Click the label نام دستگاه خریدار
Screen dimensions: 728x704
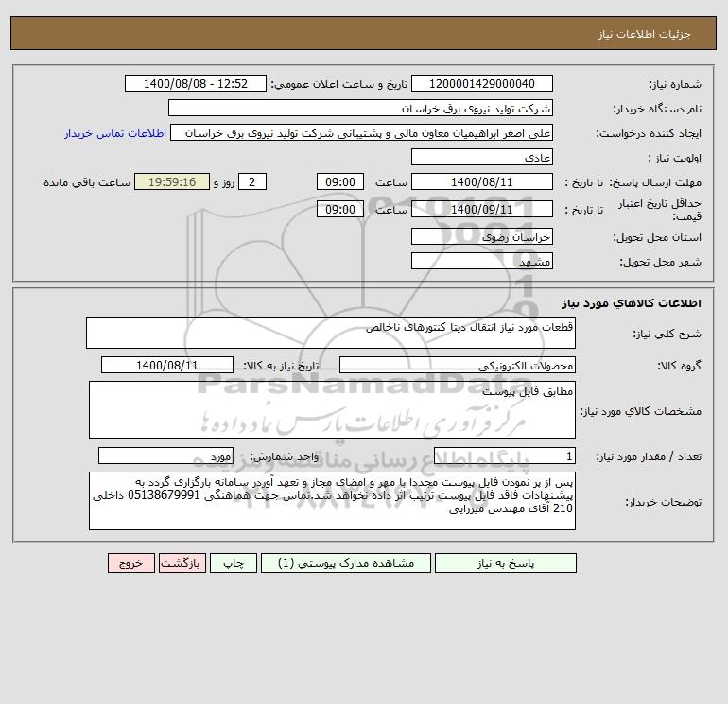[657, 109]
